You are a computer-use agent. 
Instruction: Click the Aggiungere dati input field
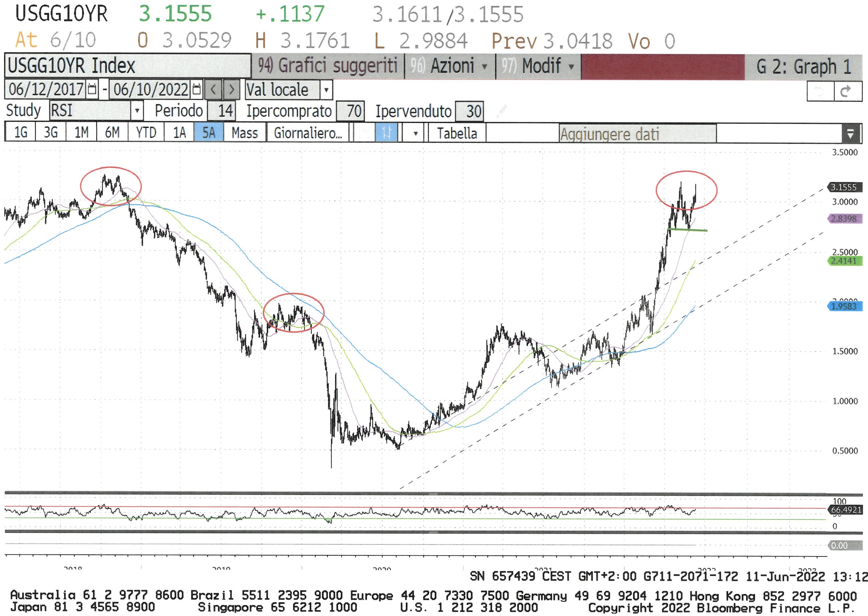[638, 134]
